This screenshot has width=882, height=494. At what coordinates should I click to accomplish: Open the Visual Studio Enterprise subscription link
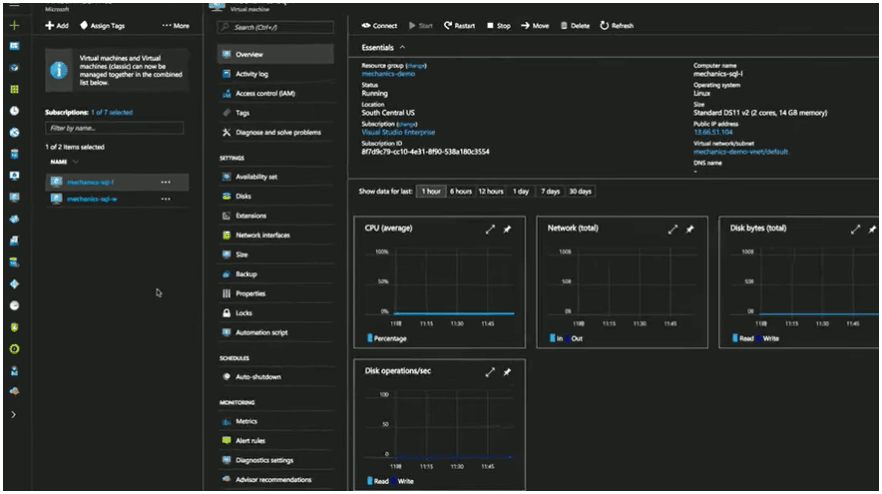pos(398,132)
